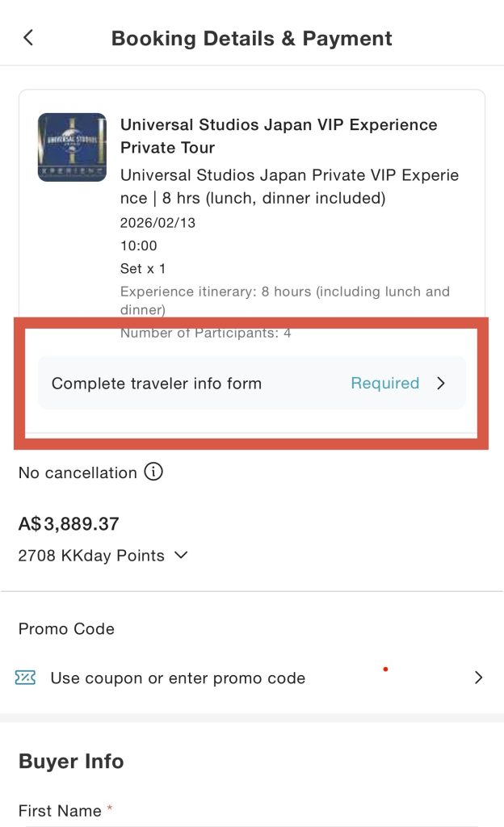Click the Booking Details & Payment title

click(x=251, y=37)
